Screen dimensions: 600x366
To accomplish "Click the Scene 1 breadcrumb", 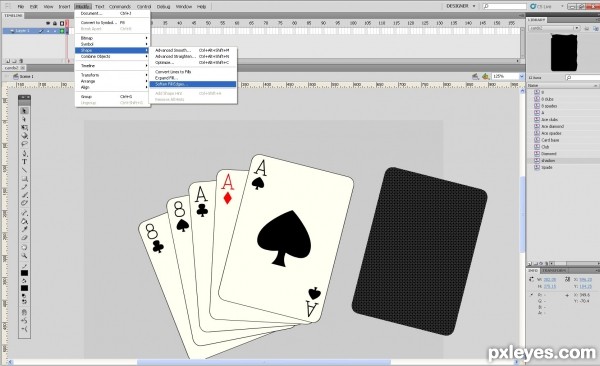I will (x=24, y=77).
